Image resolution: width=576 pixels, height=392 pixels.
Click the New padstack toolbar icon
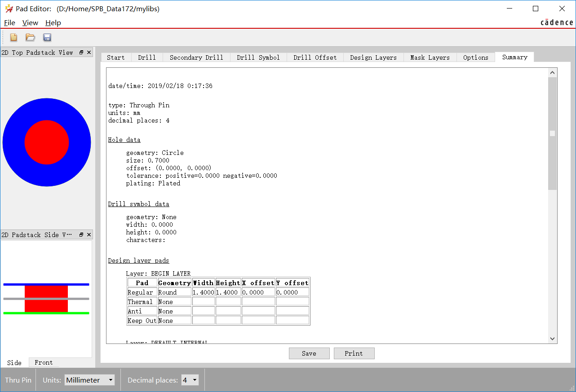point(13,38)
